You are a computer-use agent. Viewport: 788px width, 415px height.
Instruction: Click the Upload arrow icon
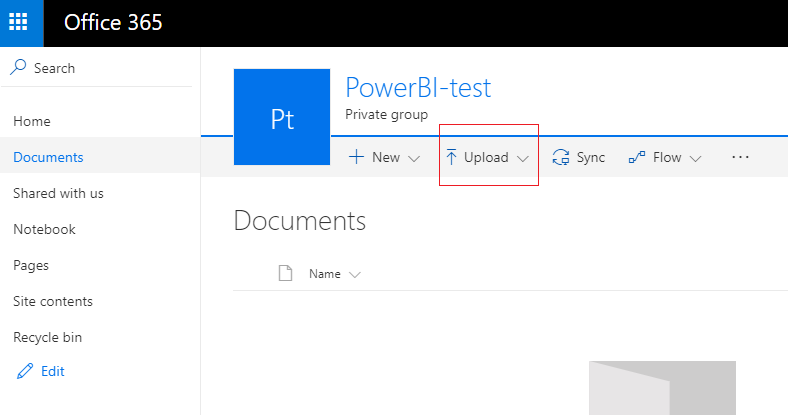[451, 157]
